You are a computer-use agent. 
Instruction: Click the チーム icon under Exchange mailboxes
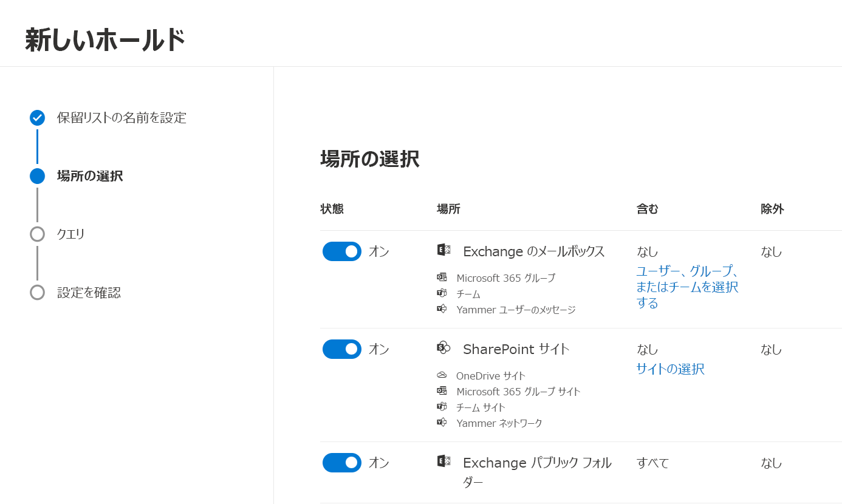tap(442, 293)
